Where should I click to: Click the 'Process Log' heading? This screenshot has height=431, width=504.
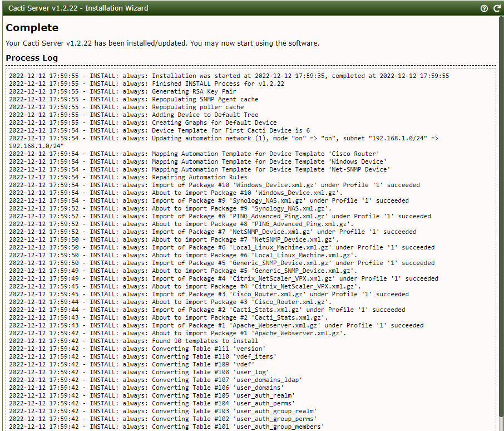pyautogui.click(x=32, y=58)
